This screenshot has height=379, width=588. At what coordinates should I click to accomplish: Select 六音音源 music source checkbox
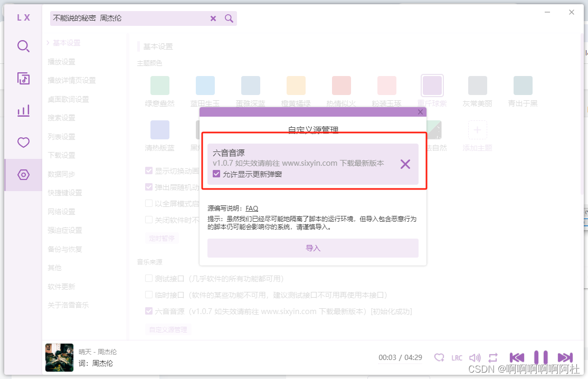pyautogui.click(x=149, y=311)
